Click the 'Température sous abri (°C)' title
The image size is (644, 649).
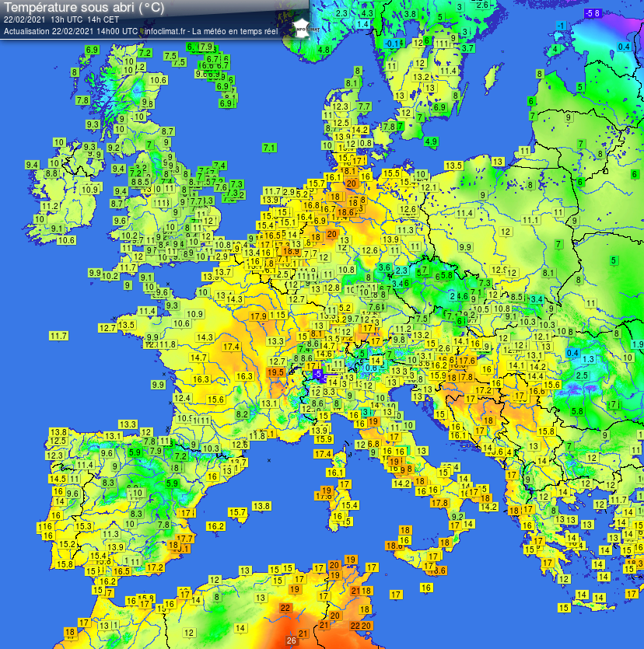[84, 8]
